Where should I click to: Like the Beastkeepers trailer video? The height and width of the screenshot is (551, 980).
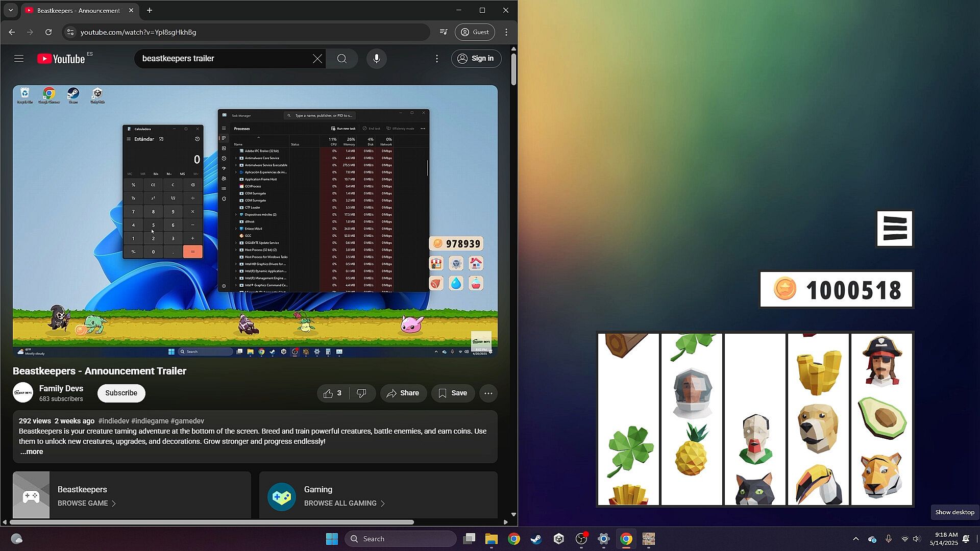(x=332, y=393)
